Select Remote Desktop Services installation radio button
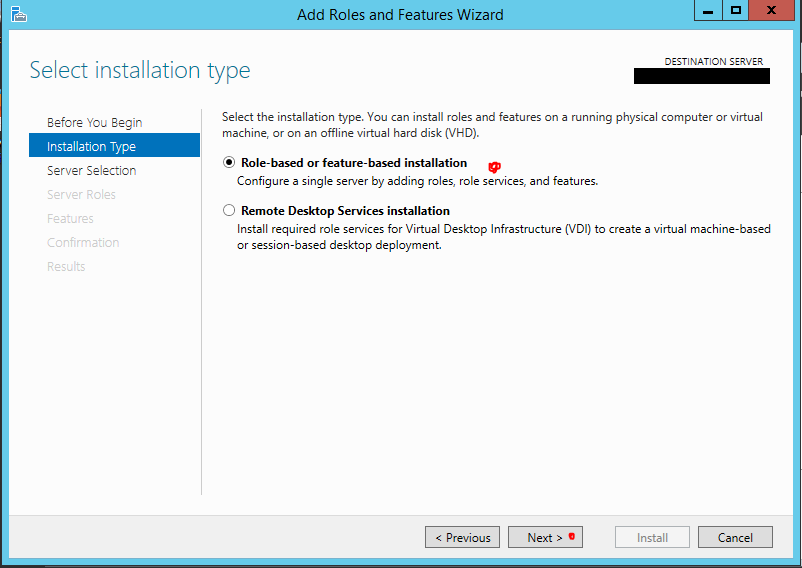802x568 pixels. (x=229, y=210)
